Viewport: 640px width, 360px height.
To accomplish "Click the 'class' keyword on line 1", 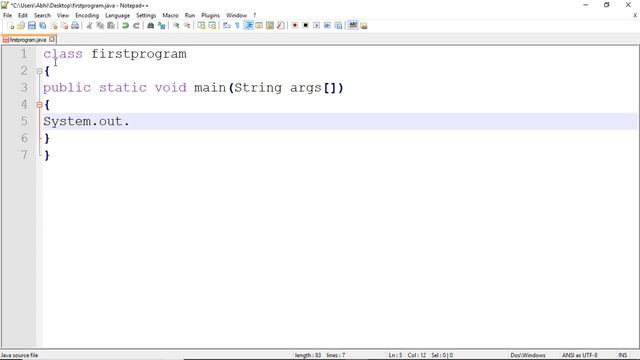I will (63, 54).
